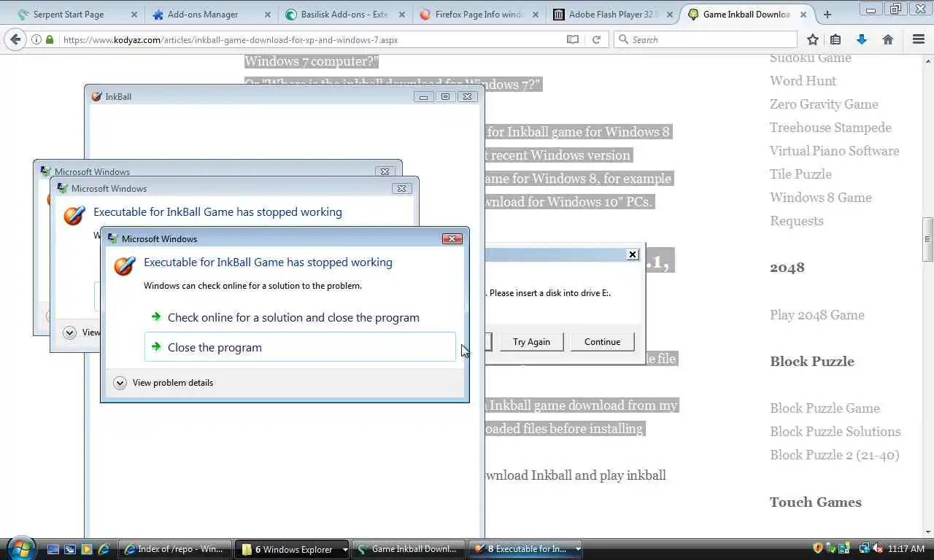Switch to Basilisk Add-ons tab

pyautogui.click(x=337, y=15)
